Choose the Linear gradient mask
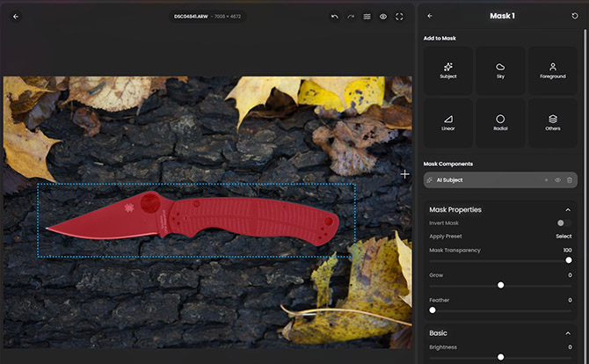Screen dimensions: 589x364 448,123
